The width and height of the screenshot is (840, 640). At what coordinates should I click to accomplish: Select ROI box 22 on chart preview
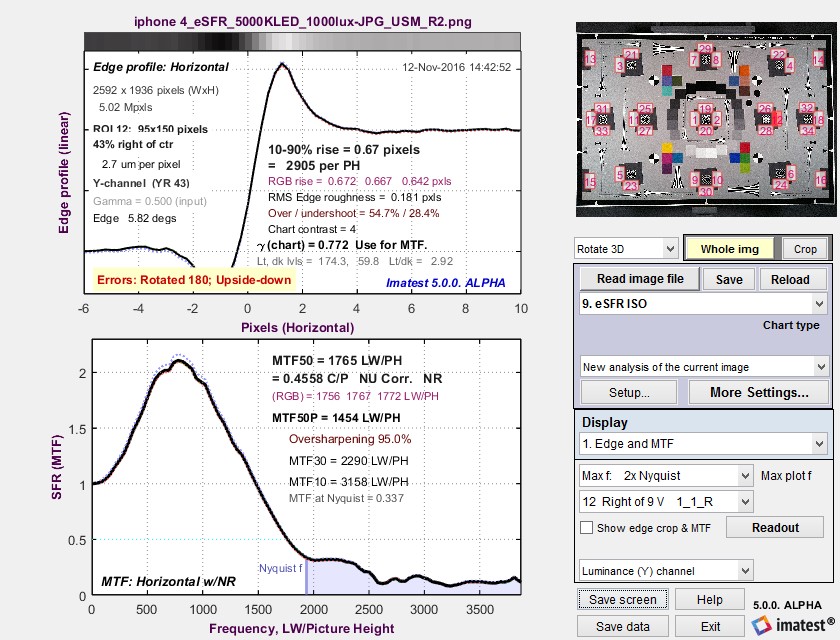click(x=778, y=54)
